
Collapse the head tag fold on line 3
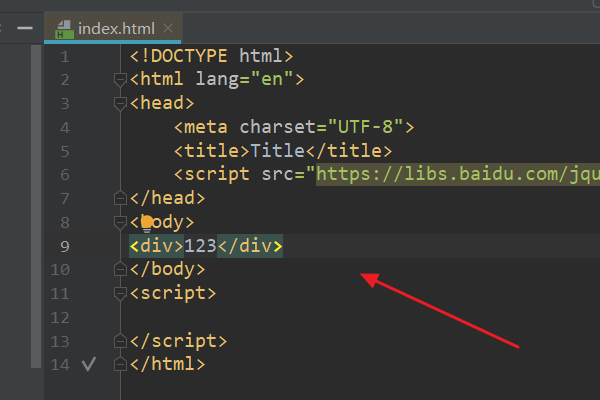click(120, 103)
